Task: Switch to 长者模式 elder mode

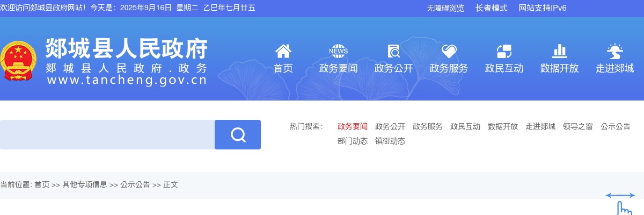Action: pyautogui.click(x=492, y=8)
